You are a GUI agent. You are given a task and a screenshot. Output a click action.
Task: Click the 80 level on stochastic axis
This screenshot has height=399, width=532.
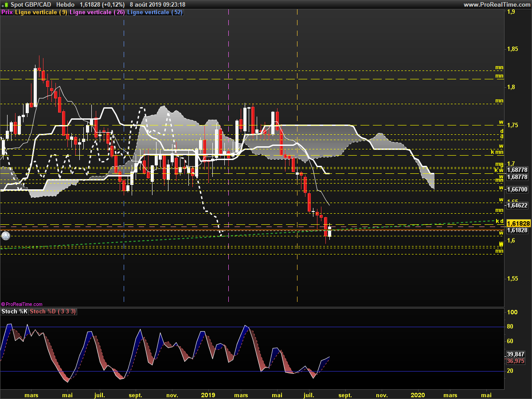click(510, 327)
